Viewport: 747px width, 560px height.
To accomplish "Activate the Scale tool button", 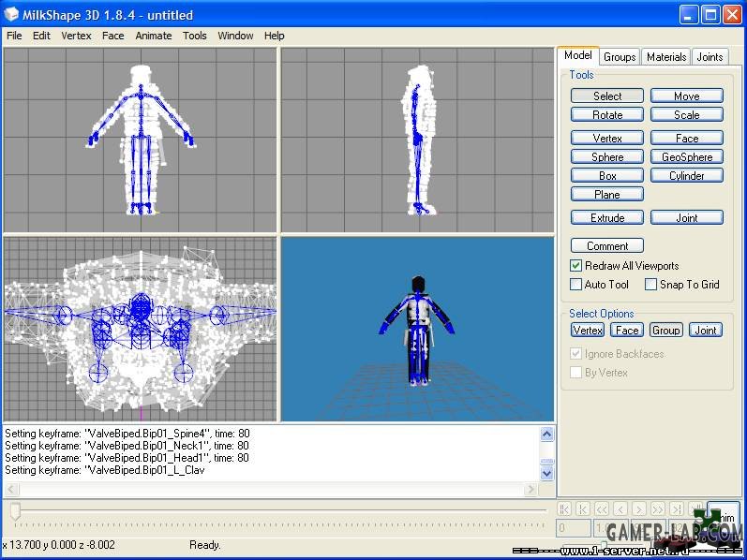I will [x=686, y=115].
